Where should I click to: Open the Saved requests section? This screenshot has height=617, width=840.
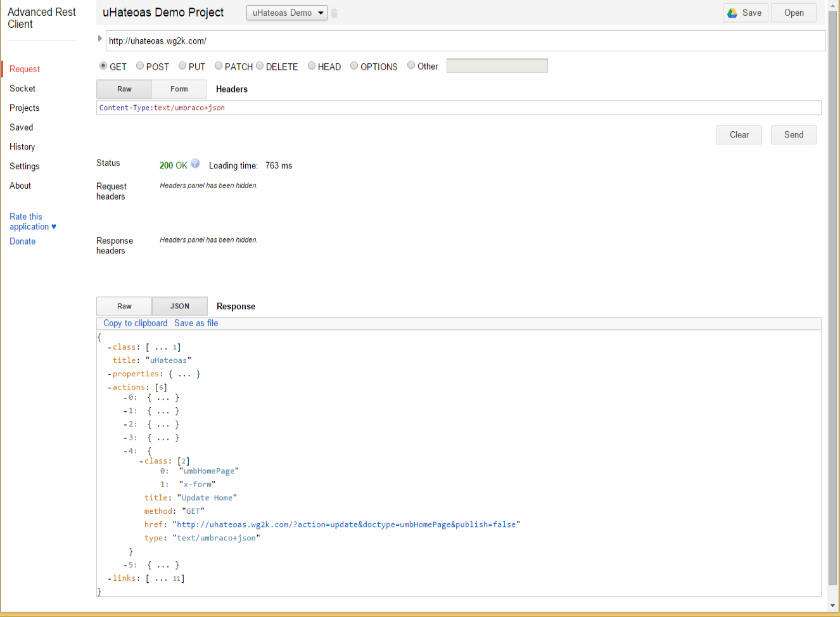click(x=22, y=127)
